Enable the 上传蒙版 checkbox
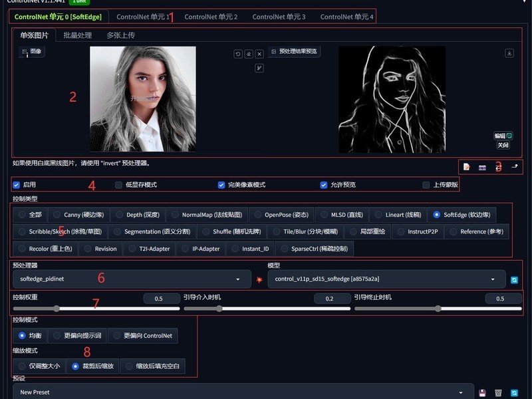This screenshot has height=399, width=532. pos(426,185)
